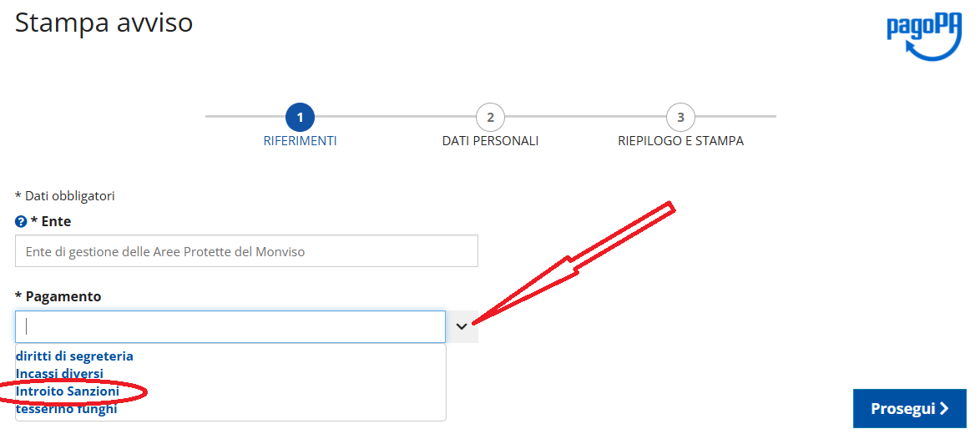Focus the Ente input field
980x439 pixels.
(246, 251)
